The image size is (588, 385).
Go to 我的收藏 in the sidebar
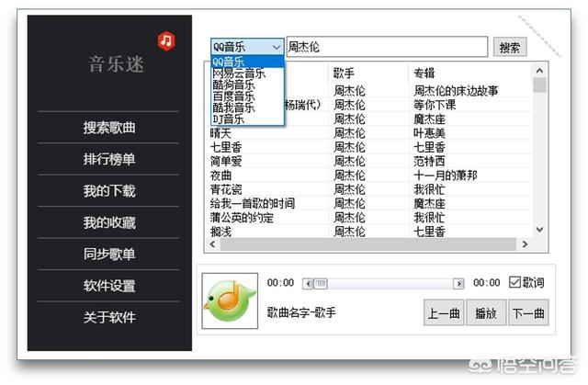(108, 222)
